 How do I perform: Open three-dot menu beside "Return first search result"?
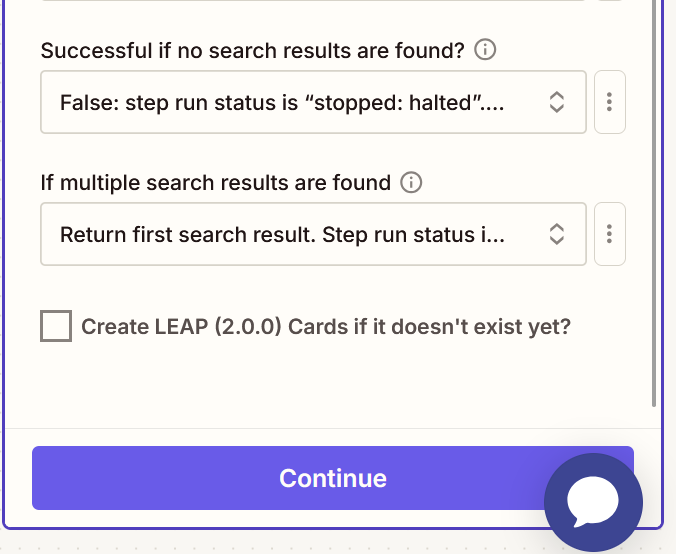click(609, 234)
